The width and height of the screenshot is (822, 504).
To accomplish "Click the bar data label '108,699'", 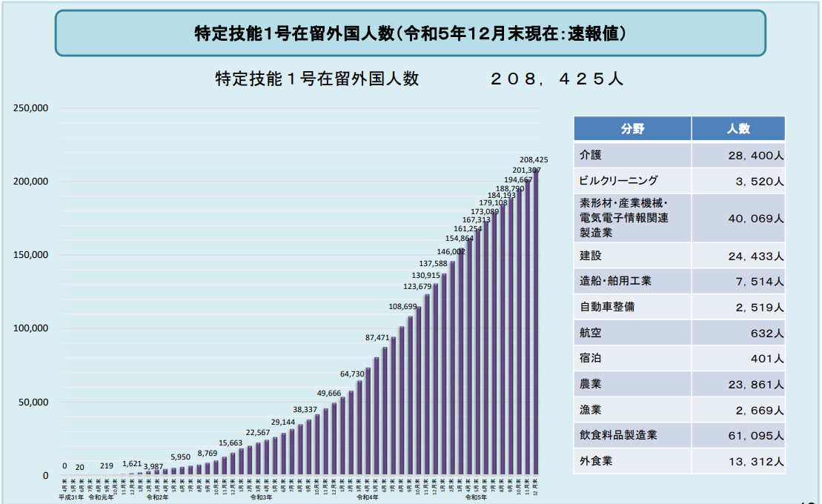I will pos(402,307).
